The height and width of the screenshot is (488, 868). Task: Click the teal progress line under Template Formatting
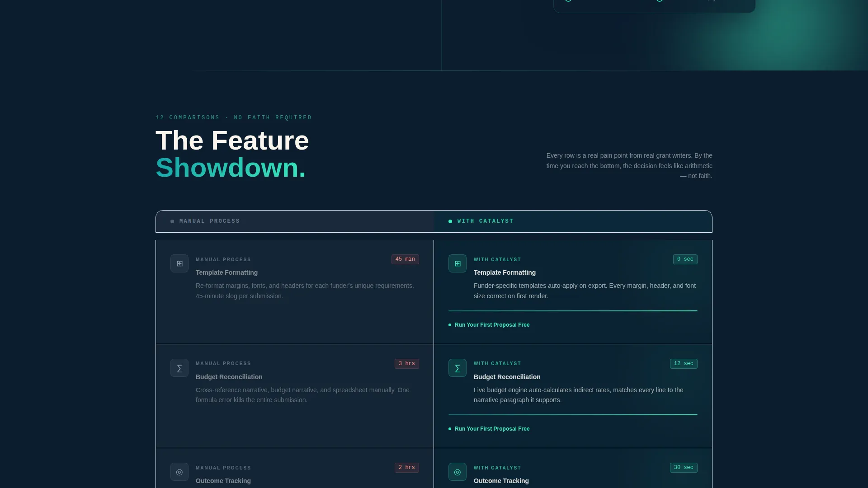(x=573, y=311)
